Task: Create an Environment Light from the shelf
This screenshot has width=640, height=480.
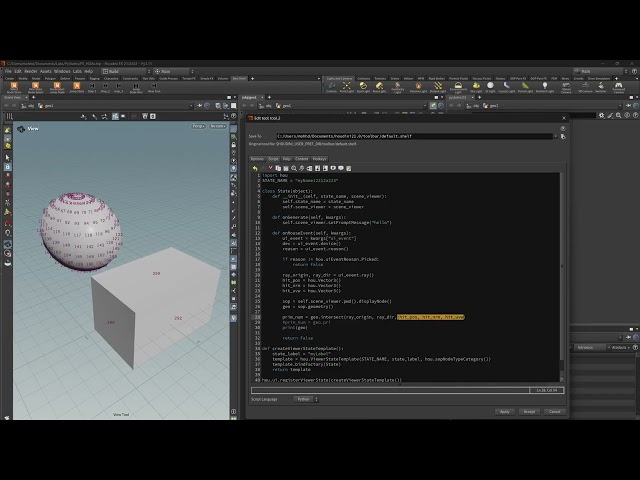Action: (458, 87)
